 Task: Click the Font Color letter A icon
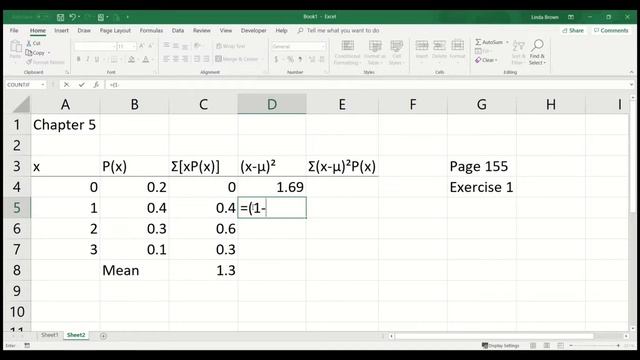(x=146, y=60)
